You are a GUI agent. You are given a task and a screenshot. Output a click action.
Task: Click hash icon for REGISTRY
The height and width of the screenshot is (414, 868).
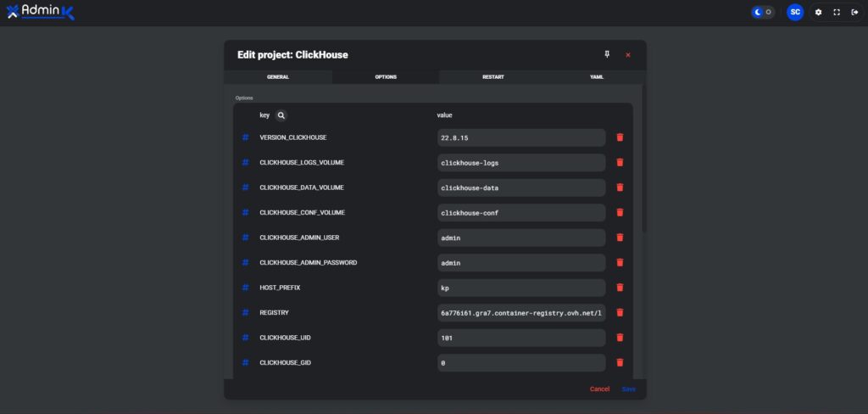(245, 312)
